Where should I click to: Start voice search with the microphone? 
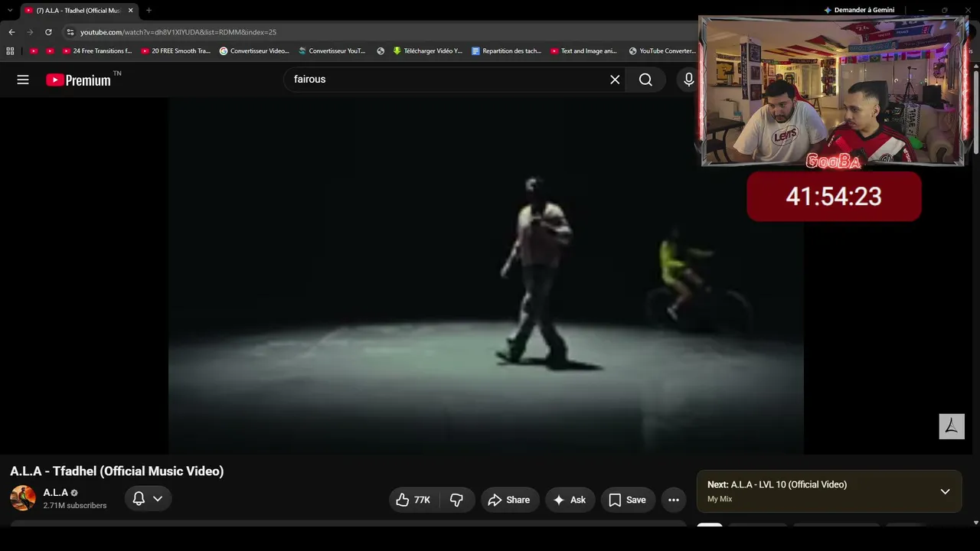(x=688, y=80)
